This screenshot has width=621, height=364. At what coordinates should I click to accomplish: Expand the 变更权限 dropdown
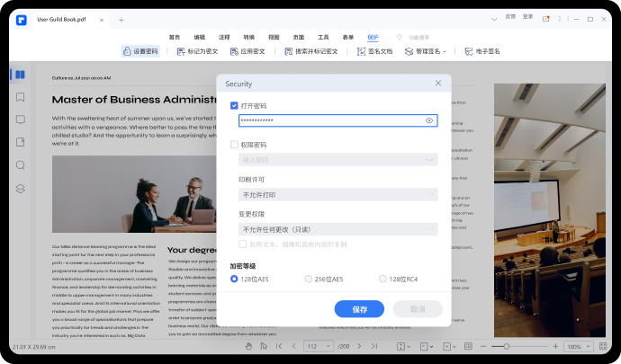337,228
